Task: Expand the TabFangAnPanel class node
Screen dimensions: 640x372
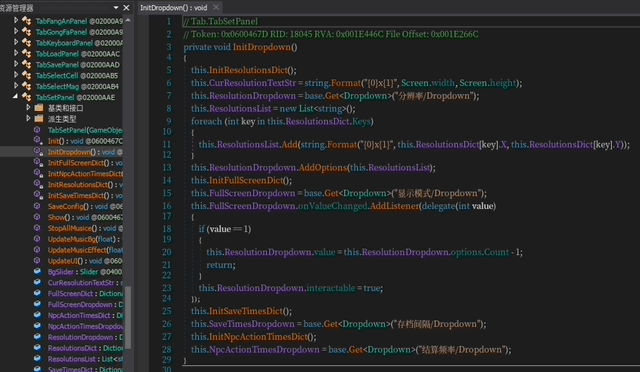Action: [16, 20]
